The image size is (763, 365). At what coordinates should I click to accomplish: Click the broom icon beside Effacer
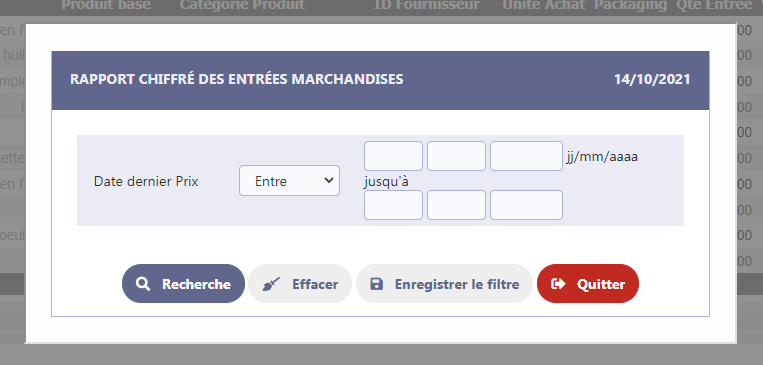coord(272,284)
